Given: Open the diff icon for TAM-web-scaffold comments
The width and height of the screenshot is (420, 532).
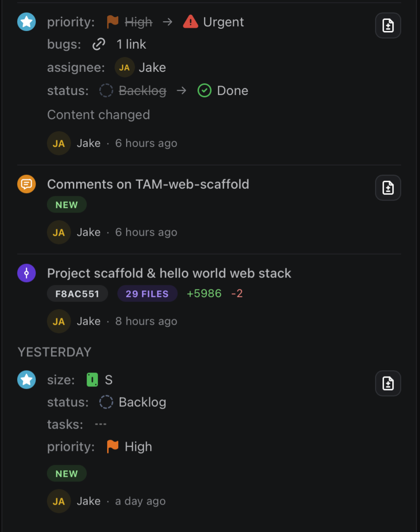Looking at the screenshot, I should pyautogui.click(x=388, y=188).
